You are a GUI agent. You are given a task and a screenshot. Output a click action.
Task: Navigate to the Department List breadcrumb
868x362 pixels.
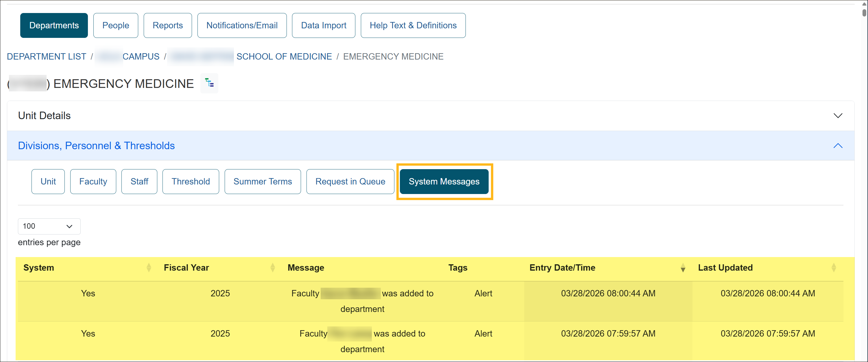[x=46, y=56]
